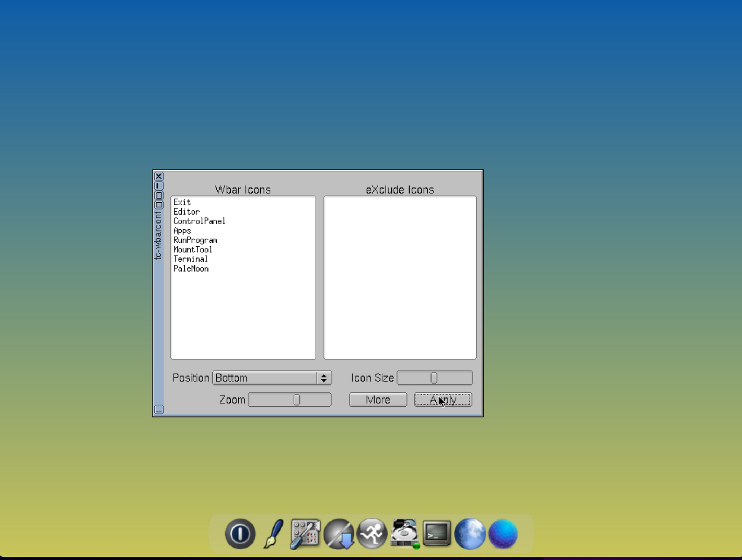Select ControlPanel in Wbar Icons list
Screen dimensions: 742x560
(199, 221)
